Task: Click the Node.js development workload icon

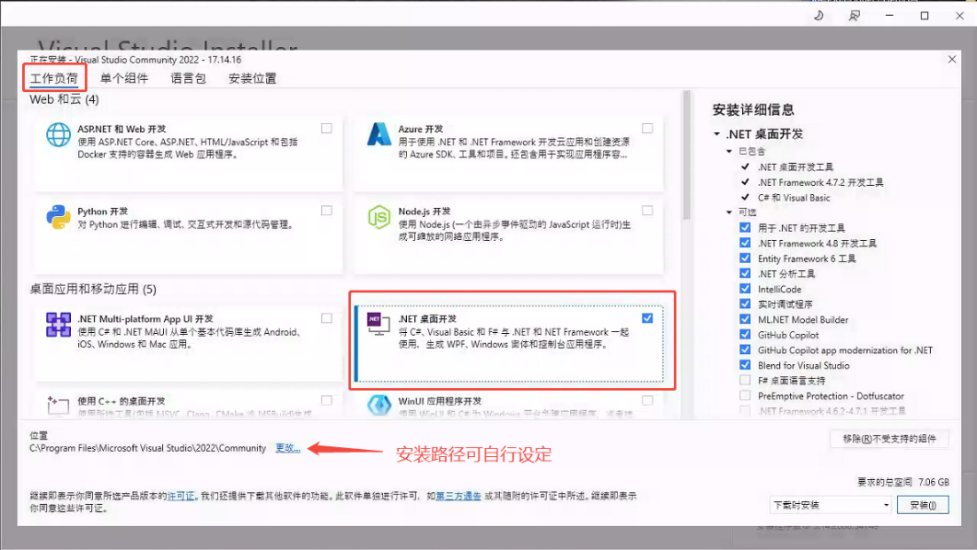Action: pos(379,217)
